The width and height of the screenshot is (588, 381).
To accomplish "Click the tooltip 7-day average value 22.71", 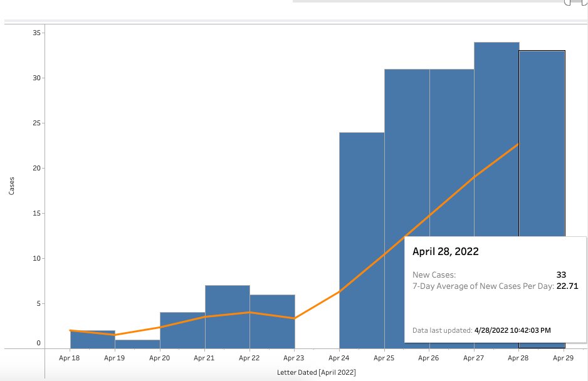I will pyautogui.click(x=567, y=286).
